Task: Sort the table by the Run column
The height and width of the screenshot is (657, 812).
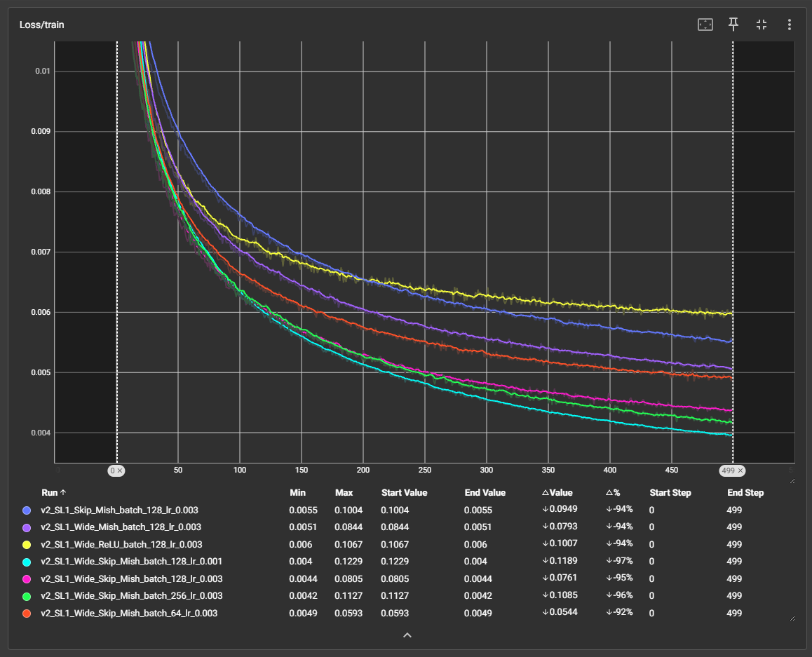Action: point(53,492)
